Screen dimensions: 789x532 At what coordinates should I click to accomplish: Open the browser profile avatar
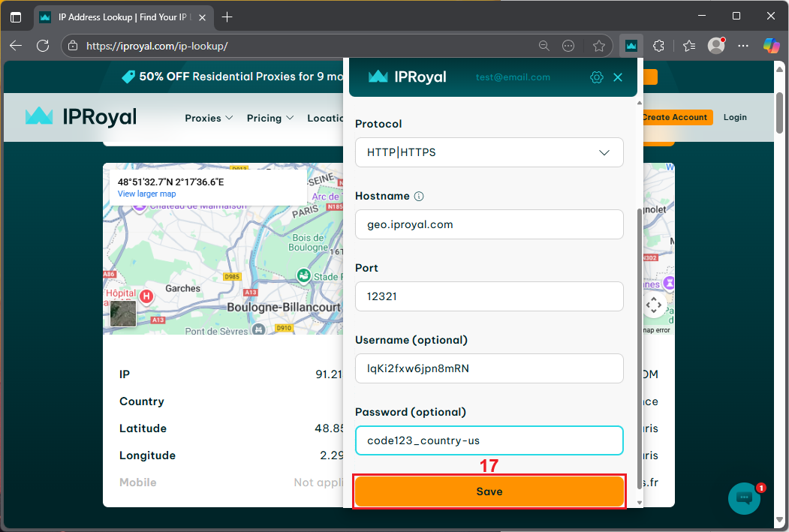[x=716, y=46]
